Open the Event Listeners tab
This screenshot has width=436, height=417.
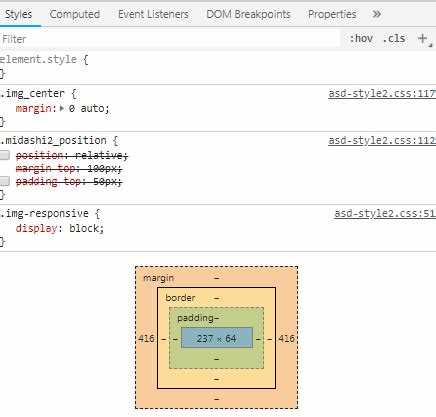(153, 14)
